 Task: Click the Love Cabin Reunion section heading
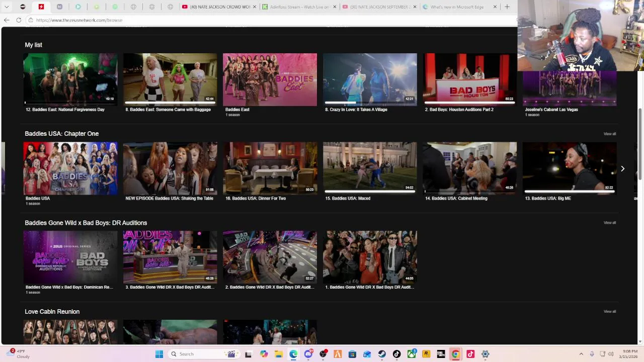pyautogui.click(x=52, y=312)
